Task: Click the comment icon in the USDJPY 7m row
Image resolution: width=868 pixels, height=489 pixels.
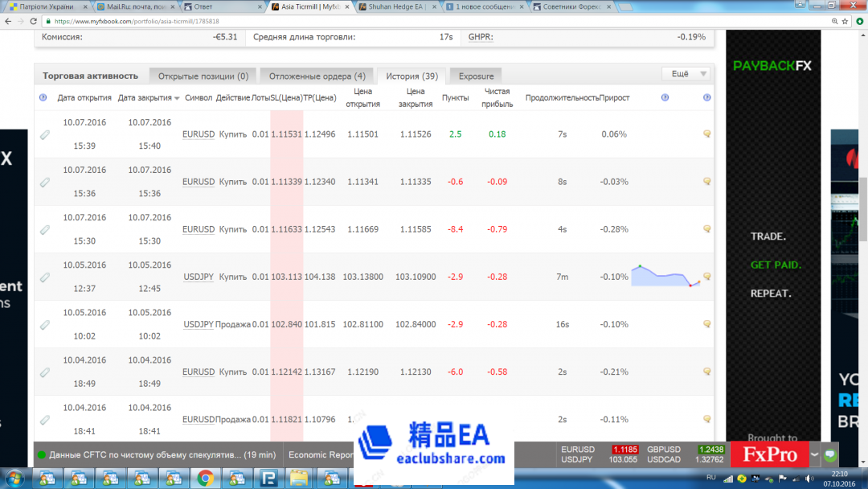Action: pos(706,277)
